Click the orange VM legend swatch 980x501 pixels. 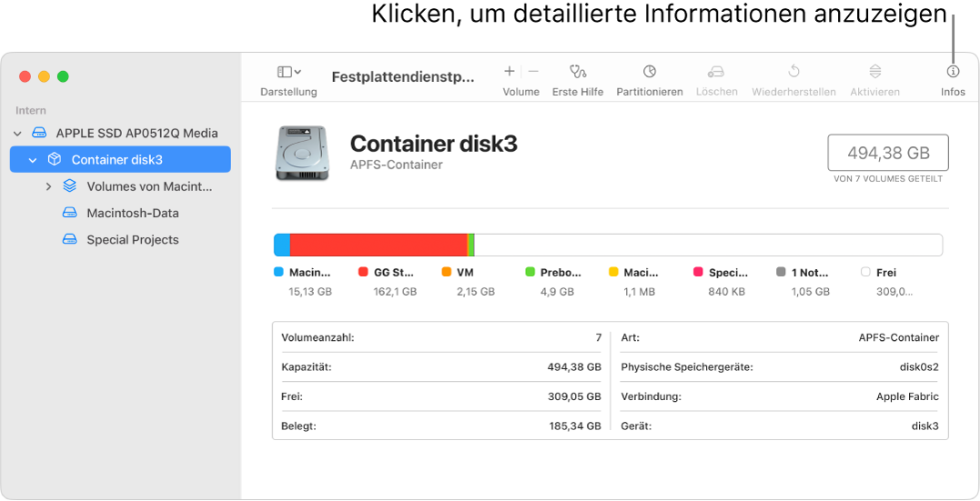point(446,273)
